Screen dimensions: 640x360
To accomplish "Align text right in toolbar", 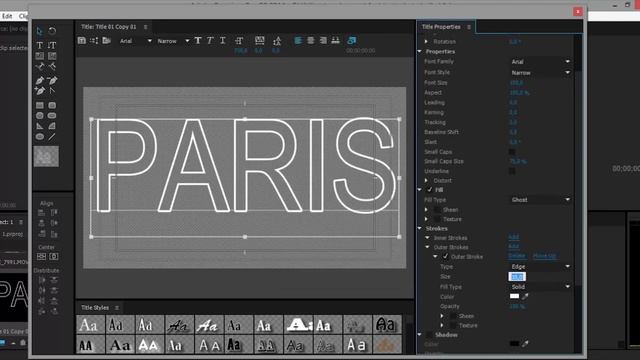I will [x=323, y=40].
